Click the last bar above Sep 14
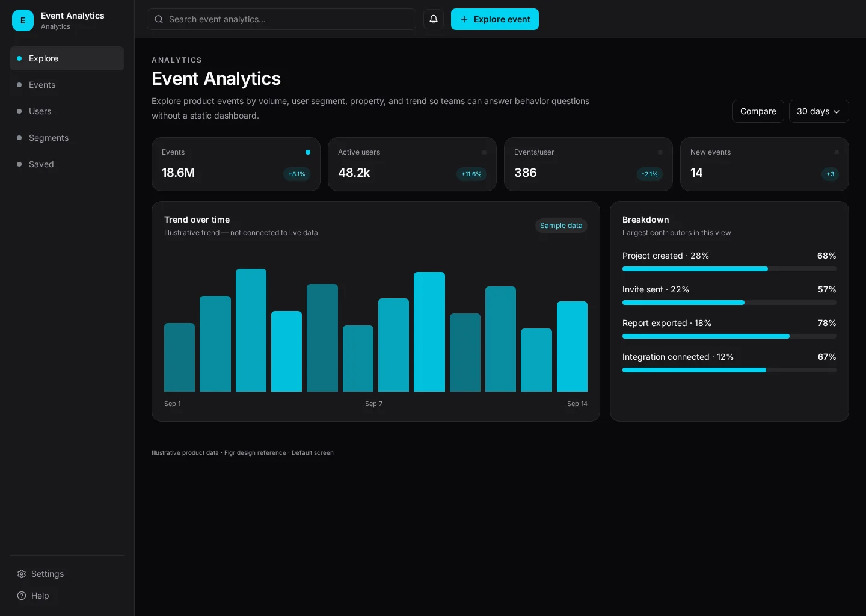Image resolution: width=866 pixels, height=616 pixels. pos(572,346)
